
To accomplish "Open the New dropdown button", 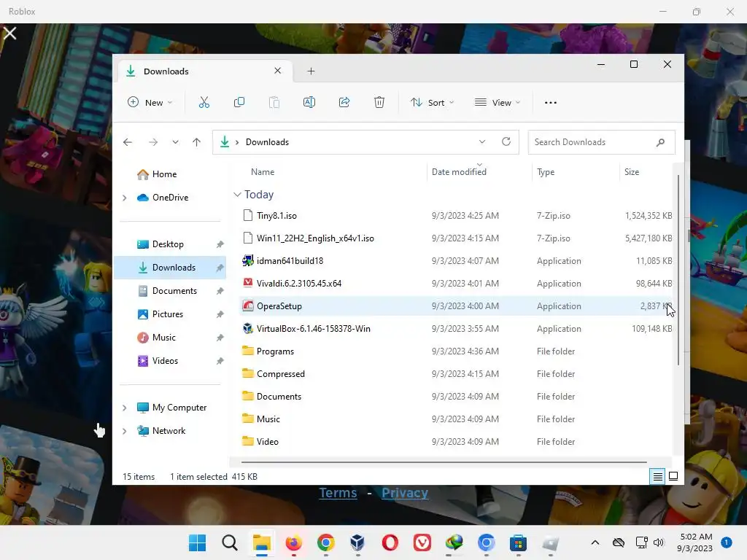I will click(x=150, y=102).
